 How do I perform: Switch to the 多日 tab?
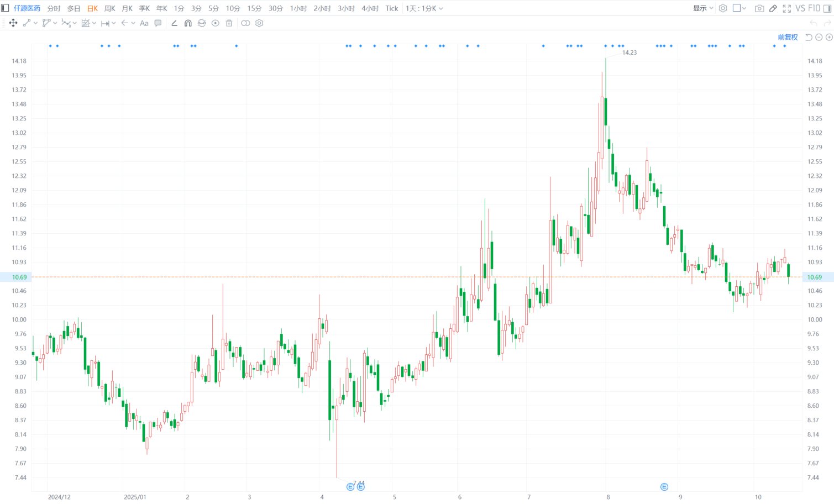[74, 8]
